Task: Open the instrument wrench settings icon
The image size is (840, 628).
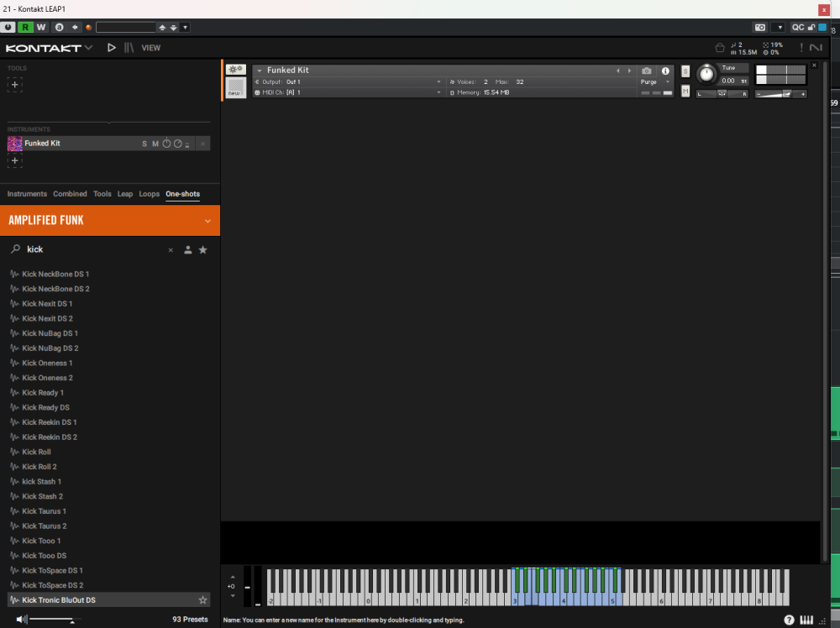Action: click(x=235, y=69)
